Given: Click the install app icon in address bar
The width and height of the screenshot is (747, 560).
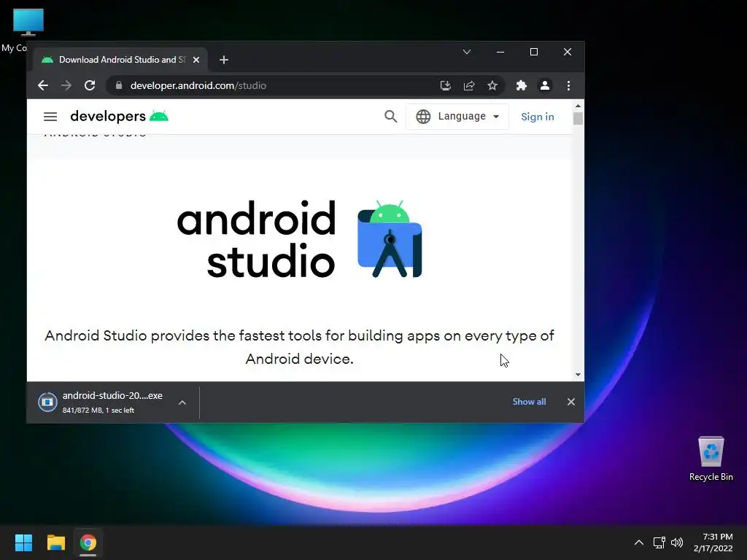Looking at the screenshot, I should [446, 86].
